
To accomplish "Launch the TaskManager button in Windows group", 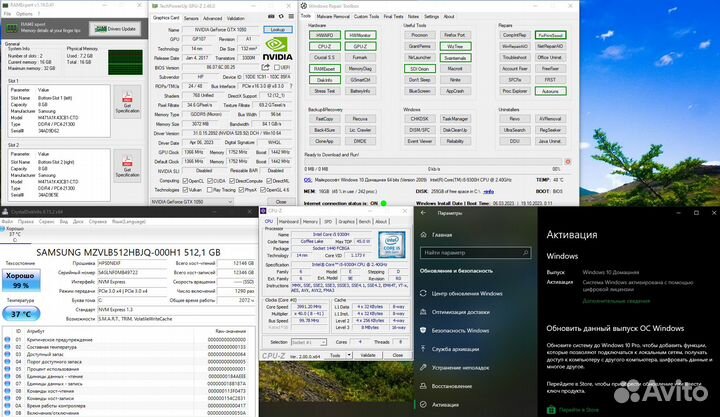I will point(455,118).
